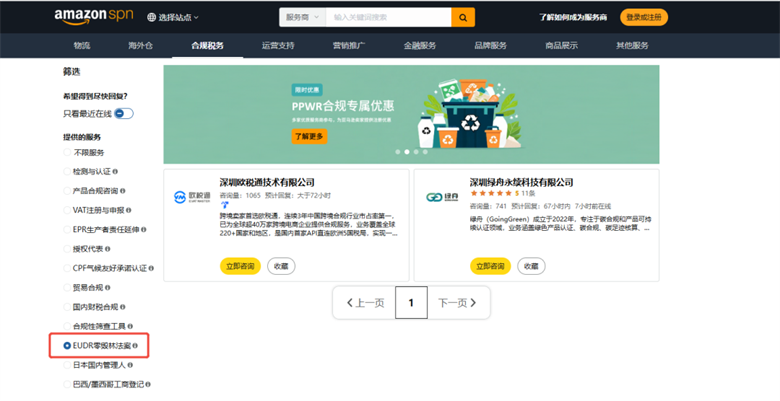780x401 pixels.
Task: Open info icon next to 国内财税合规
Action: pyautogui.click(x=122, y=307)
